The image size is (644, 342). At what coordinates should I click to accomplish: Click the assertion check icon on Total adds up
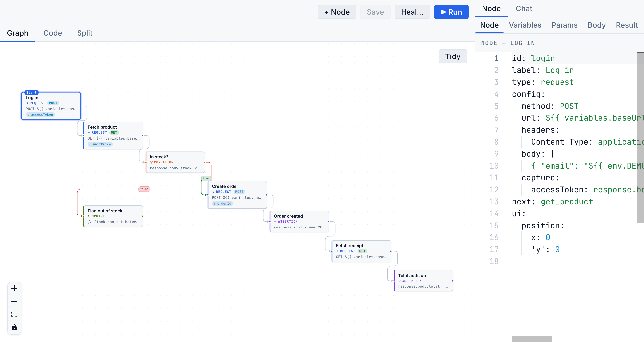coord(400,281)
